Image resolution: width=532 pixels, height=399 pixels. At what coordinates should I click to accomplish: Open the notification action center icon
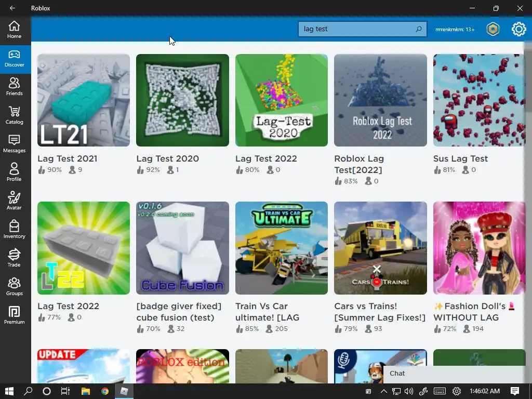click(x=515, y=391)
